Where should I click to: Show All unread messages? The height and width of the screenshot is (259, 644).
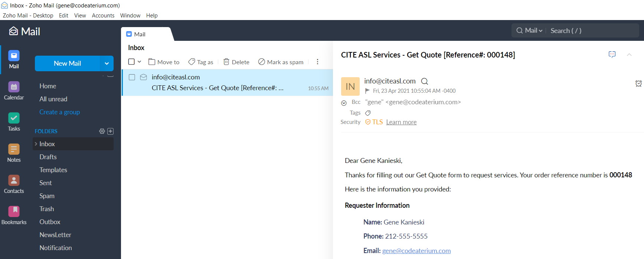coord(53,99)
